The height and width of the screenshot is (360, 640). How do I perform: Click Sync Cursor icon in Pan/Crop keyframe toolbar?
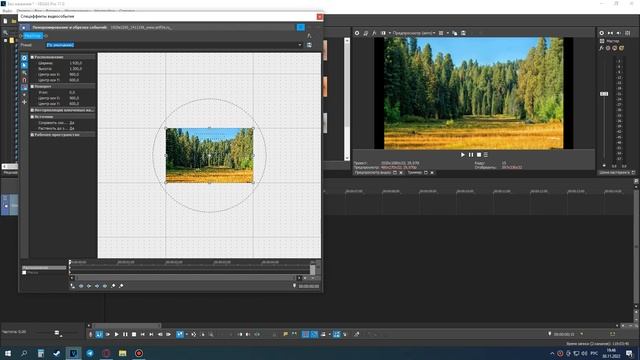pos(73,286)
